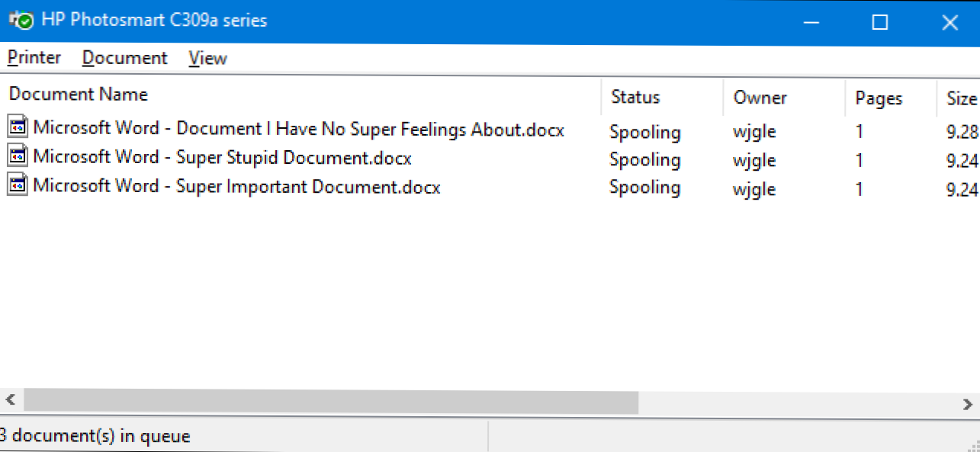Click Spooling status of Super Important Document
The width and height of the screenshot is (980, 452).
pyautogui.click(x=645, y=188)
